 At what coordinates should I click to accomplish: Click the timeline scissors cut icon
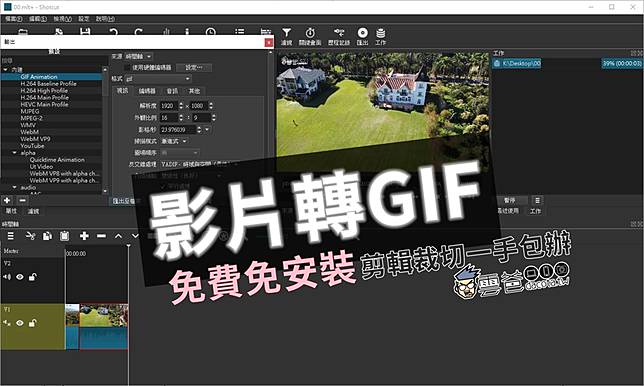(30, 236)
